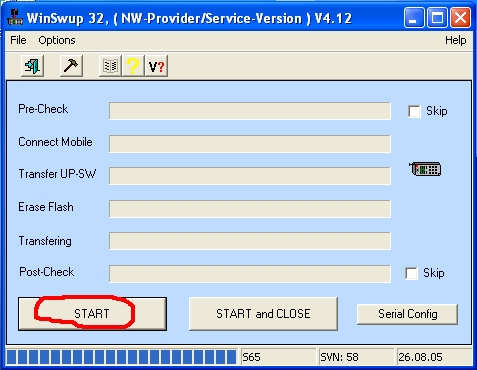Click the Transfering progress field
477x370 pixels.
pos(250,241)
